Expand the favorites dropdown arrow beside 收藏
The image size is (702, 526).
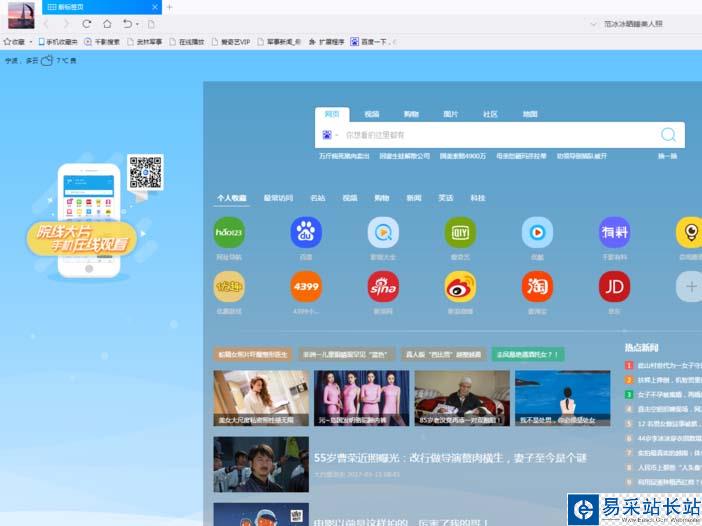31,42
